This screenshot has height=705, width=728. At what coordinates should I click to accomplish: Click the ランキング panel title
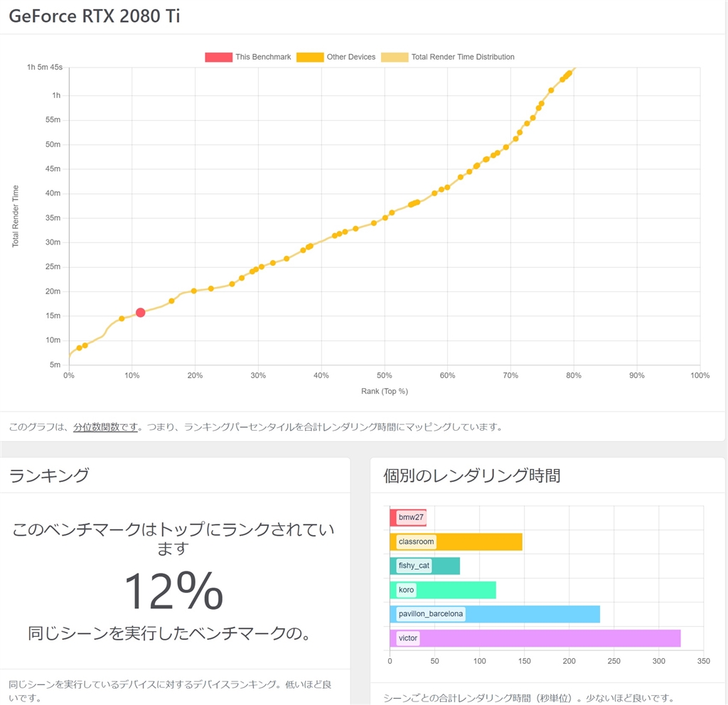[x=49, y=475]
